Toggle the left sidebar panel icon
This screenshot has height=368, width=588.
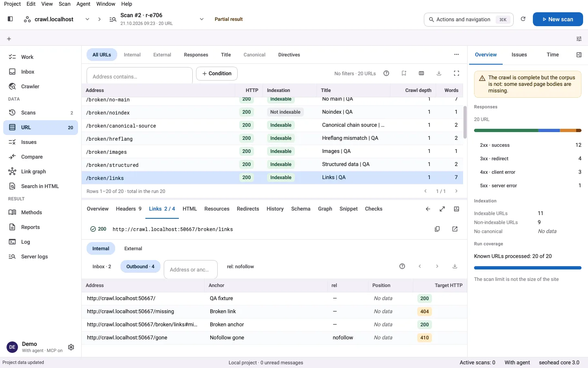point(10,19)
